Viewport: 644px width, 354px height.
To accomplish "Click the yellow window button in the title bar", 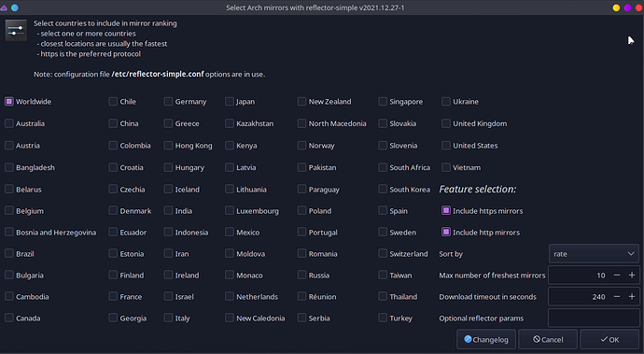I will tap(616, 7).
